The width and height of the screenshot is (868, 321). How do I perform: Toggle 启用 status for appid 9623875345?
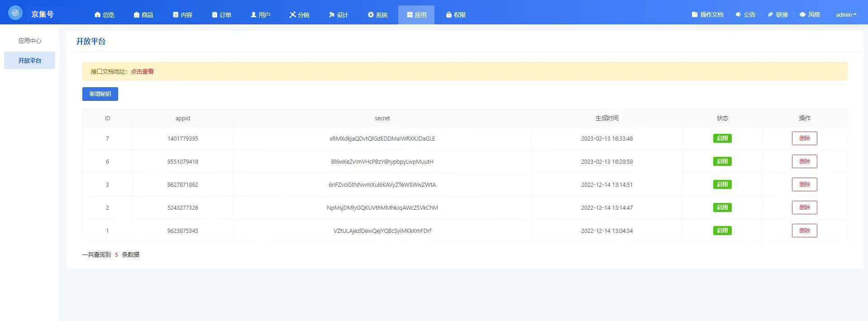722,231
